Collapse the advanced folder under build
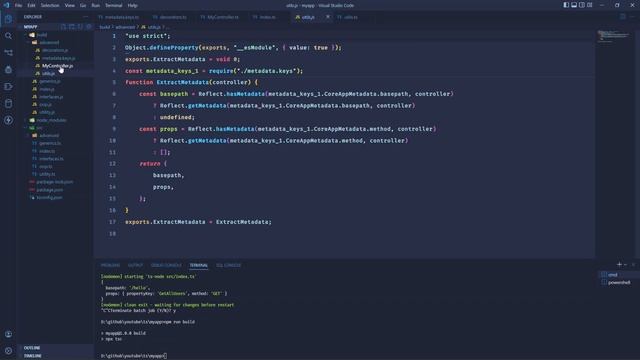Viewport: 640px width, 360px height. 49,42
